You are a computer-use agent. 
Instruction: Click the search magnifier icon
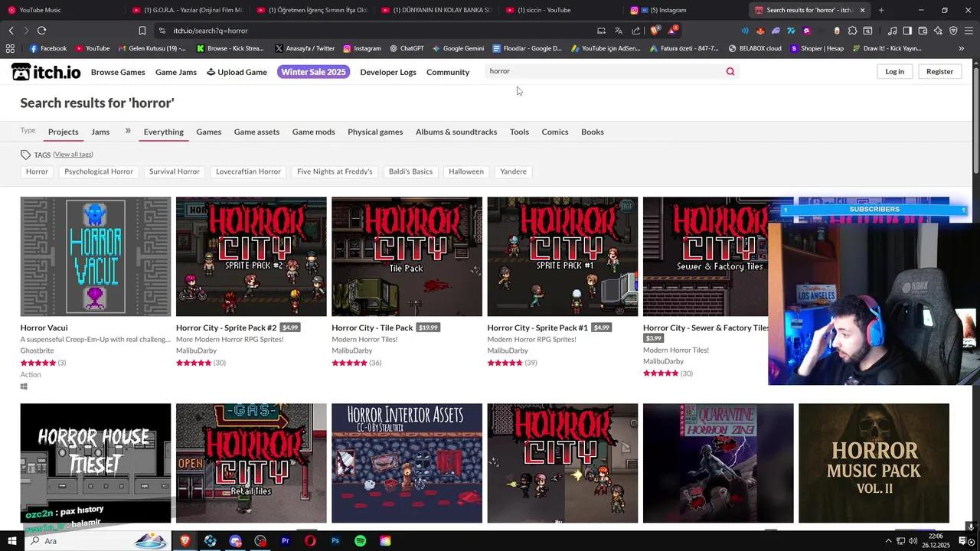[x=730, y=71]
